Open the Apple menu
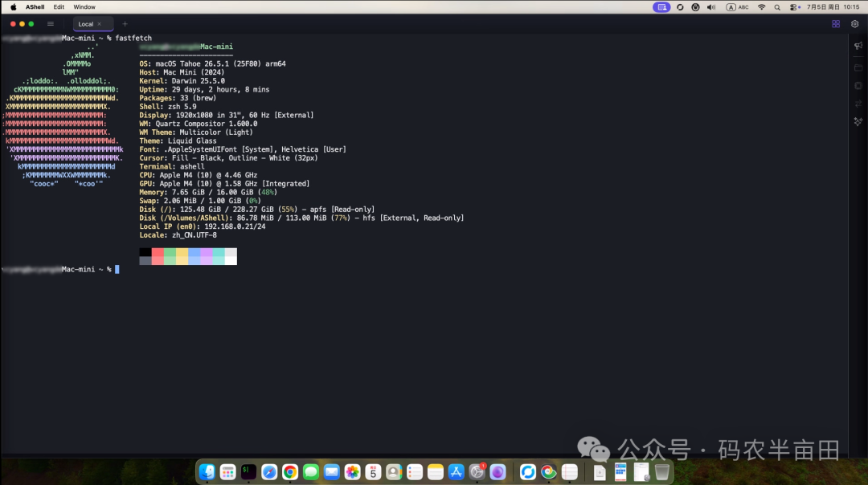868x485 pixels. (x=14, y=7)
